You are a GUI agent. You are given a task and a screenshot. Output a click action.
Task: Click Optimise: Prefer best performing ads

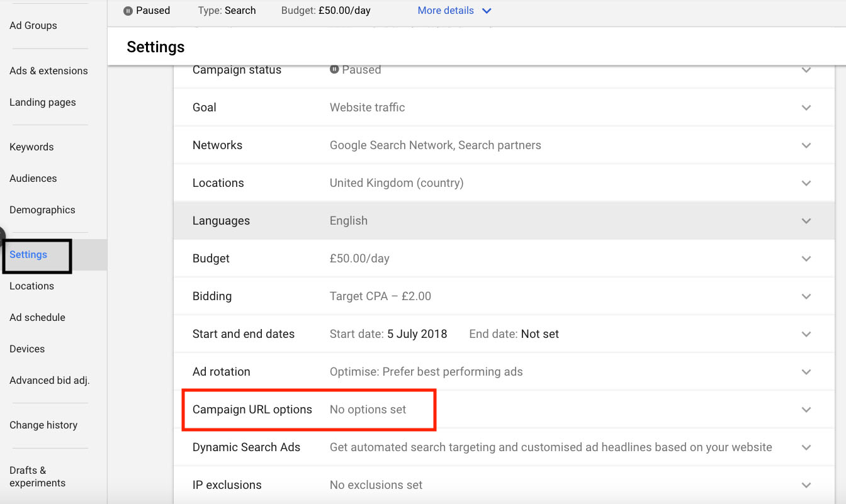[x=426, y=372]
